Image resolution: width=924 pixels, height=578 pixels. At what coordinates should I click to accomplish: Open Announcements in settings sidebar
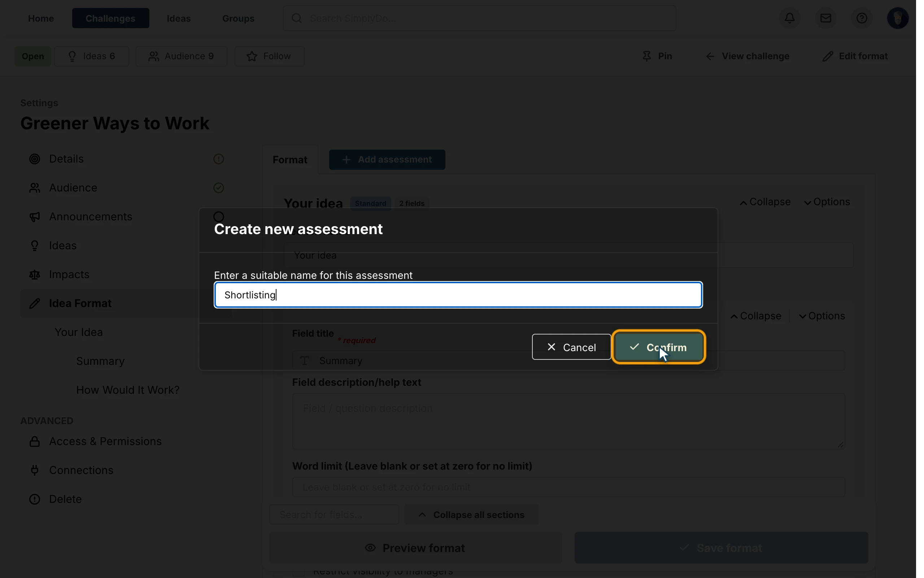[126, 217]
